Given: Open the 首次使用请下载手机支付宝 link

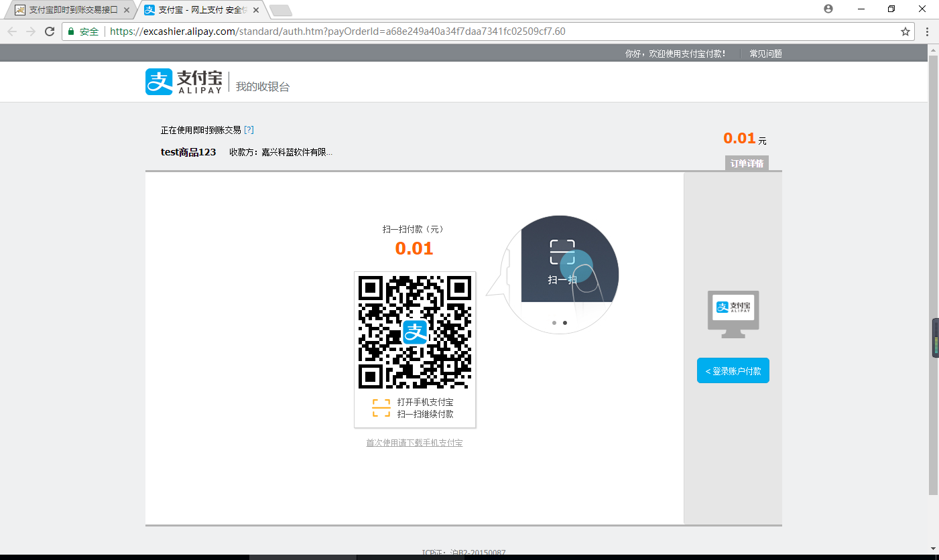Looking at the screenshot, I should pos(414,443).
